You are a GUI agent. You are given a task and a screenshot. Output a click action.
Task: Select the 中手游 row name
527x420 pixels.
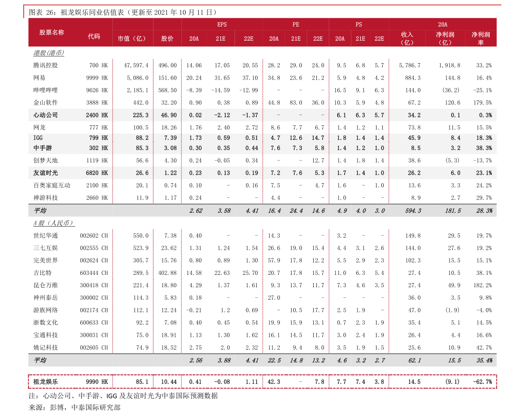click(x=42, y=148)
